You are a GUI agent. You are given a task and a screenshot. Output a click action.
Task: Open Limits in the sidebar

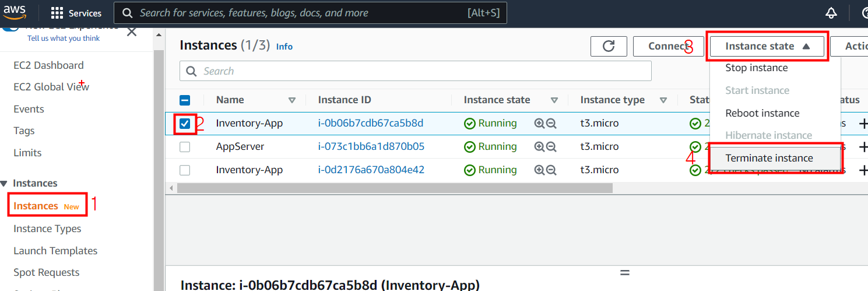[27, 153]
